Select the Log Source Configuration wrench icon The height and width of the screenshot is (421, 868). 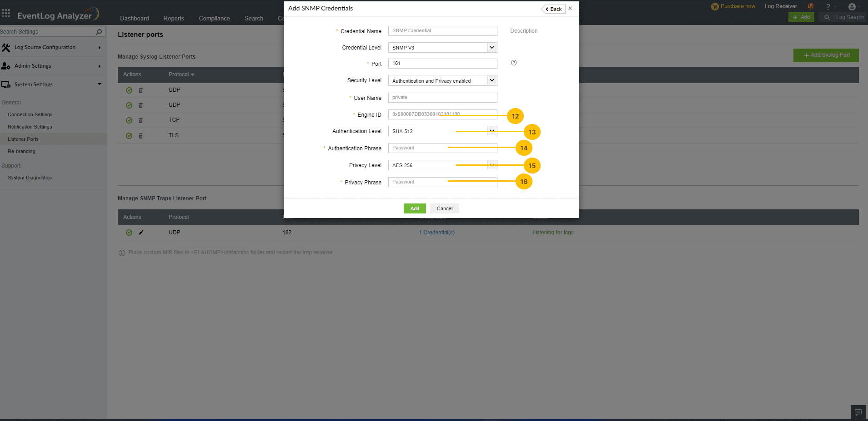6,47
